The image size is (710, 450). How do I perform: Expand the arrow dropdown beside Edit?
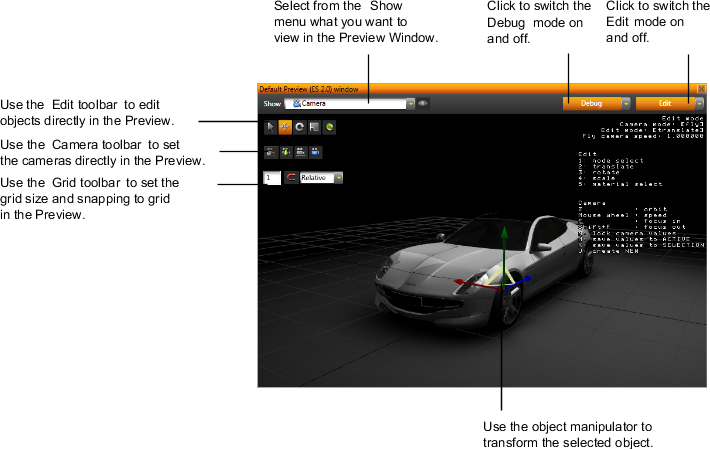pyautogui.click(x=699, y=103)
